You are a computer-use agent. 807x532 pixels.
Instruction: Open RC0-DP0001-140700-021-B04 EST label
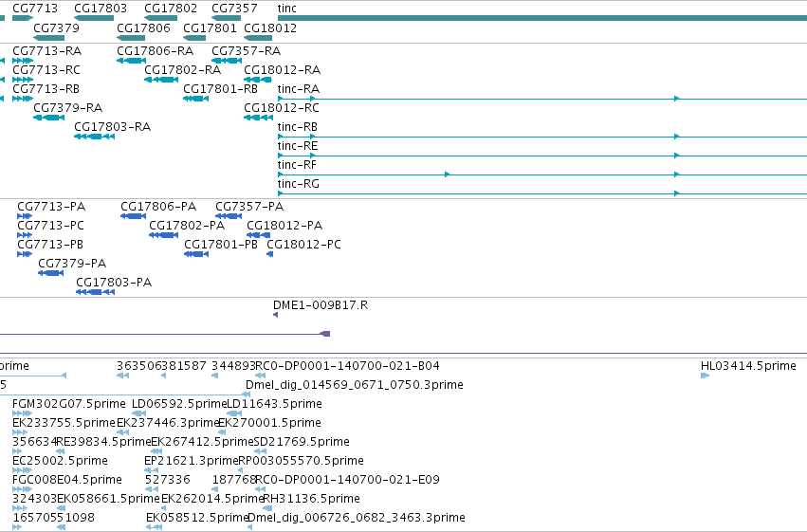tap(348, 366)
